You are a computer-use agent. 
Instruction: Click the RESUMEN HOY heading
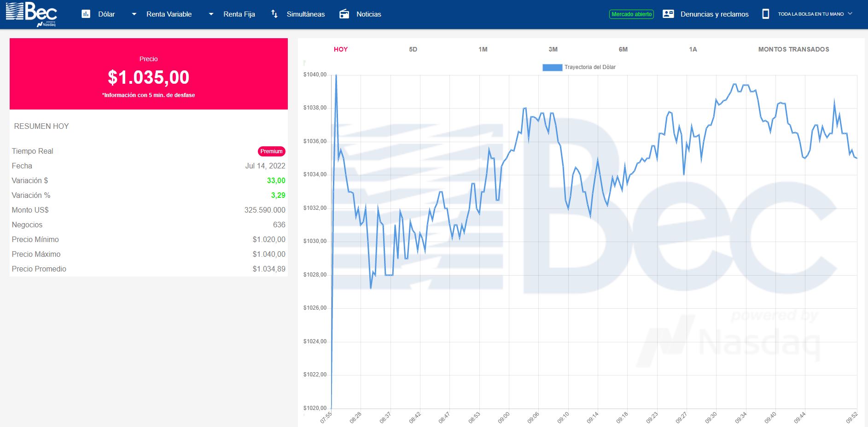41,126
